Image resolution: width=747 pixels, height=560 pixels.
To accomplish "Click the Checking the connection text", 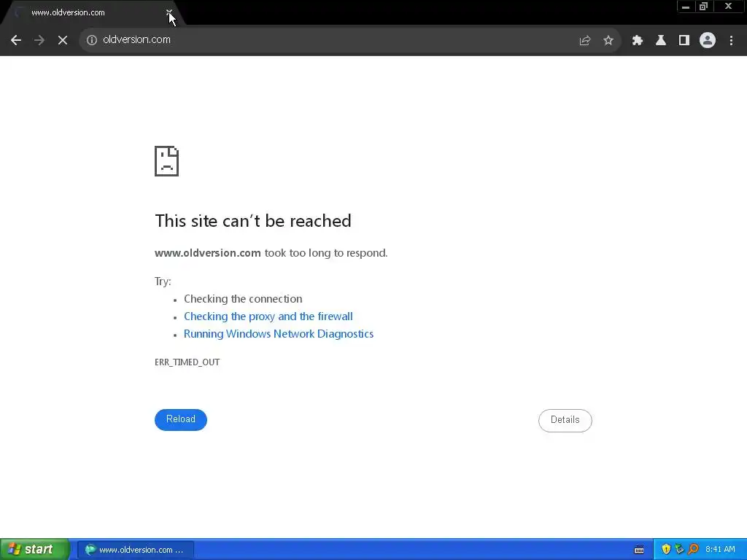I will (243, 299).
